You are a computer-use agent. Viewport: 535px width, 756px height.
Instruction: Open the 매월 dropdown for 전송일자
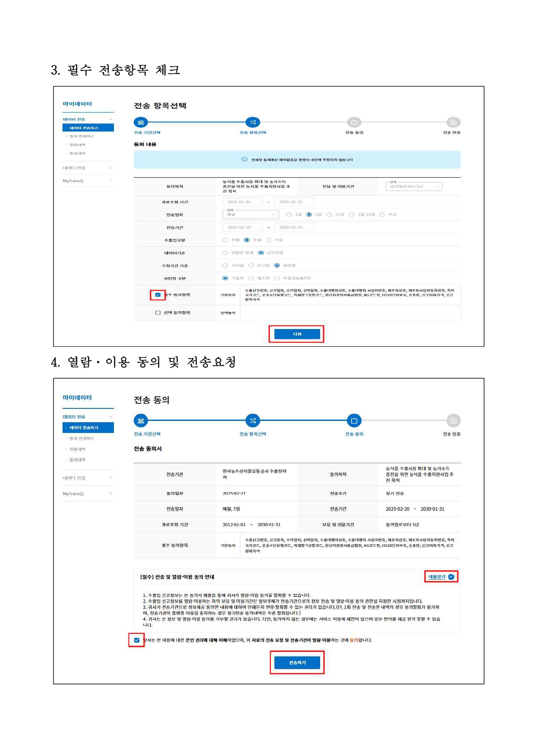coord(251,214)
